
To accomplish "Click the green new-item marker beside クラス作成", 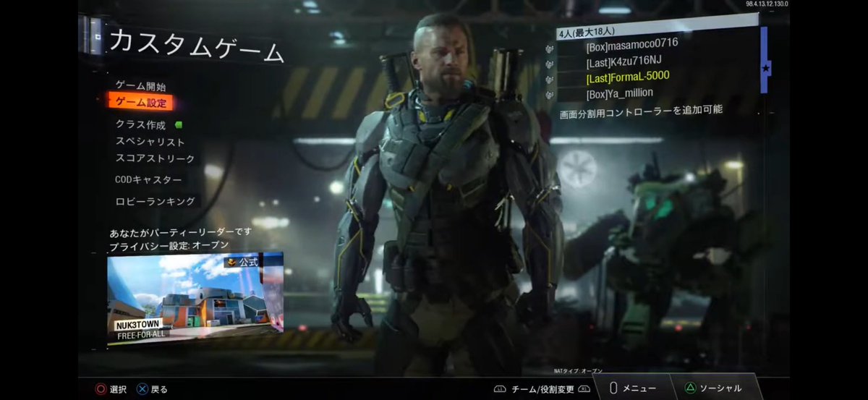I will 179,124.
